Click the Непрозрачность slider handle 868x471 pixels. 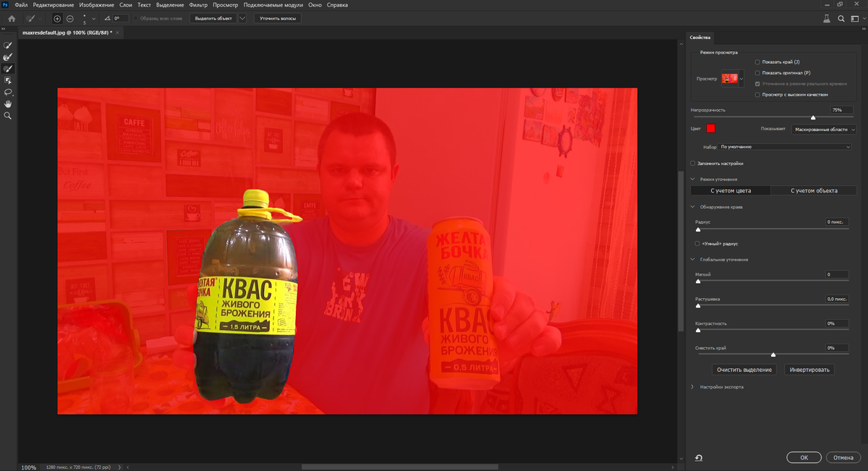[813, 117]
